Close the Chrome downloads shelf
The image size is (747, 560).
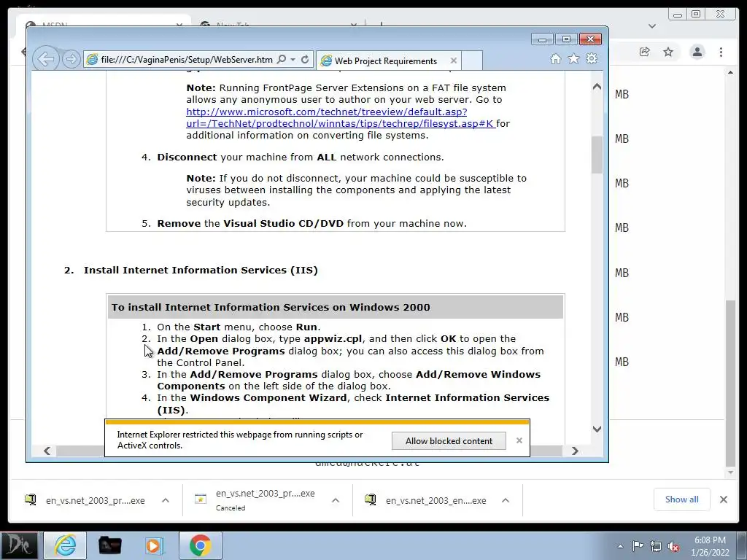pyautogui.click(x=723, y=499)
